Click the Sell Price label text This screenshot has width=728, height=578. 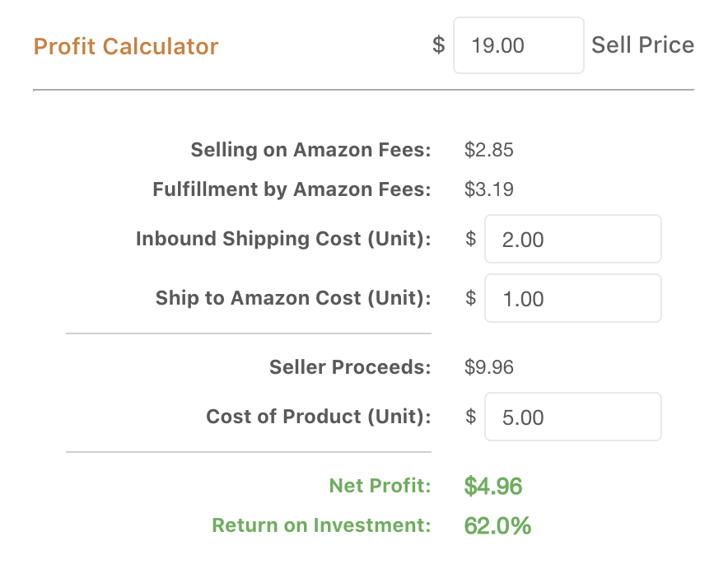coord(642,44)
